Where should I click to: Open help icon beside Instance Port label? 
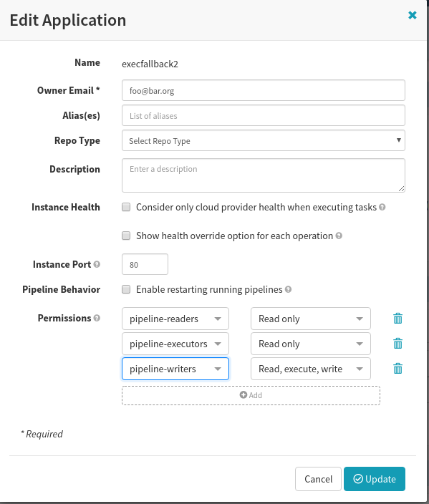tap(97, 264)
